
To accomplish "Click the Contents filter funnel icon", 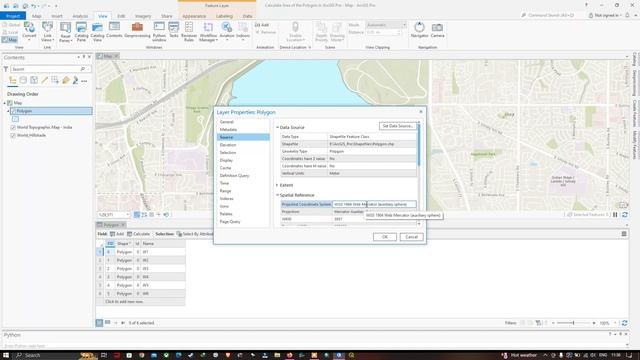I will [6, 69].
